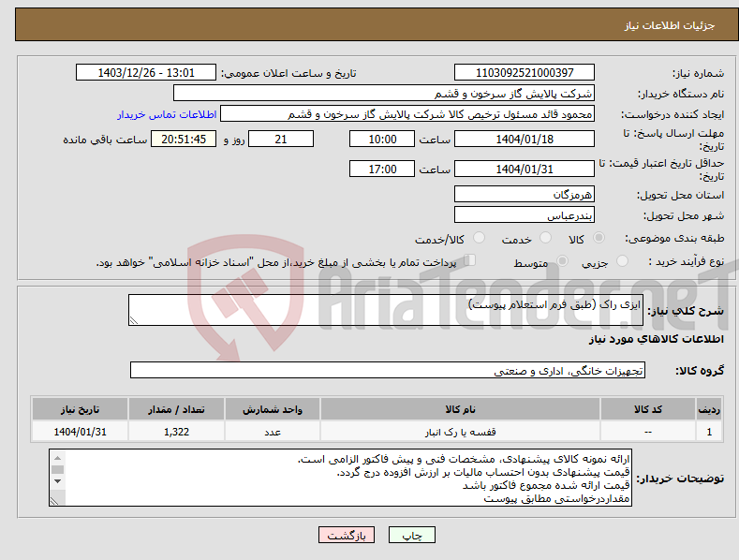739x560 pixels.
Task: Click the response deadline date 1404/01/18
Action: pos(525,139)
